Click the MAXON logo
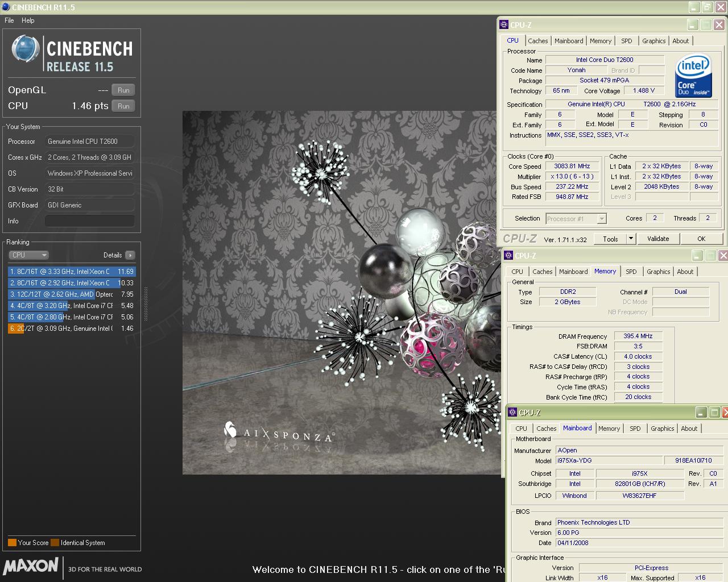Screen dimensions: 728x582 coord(31,567)
